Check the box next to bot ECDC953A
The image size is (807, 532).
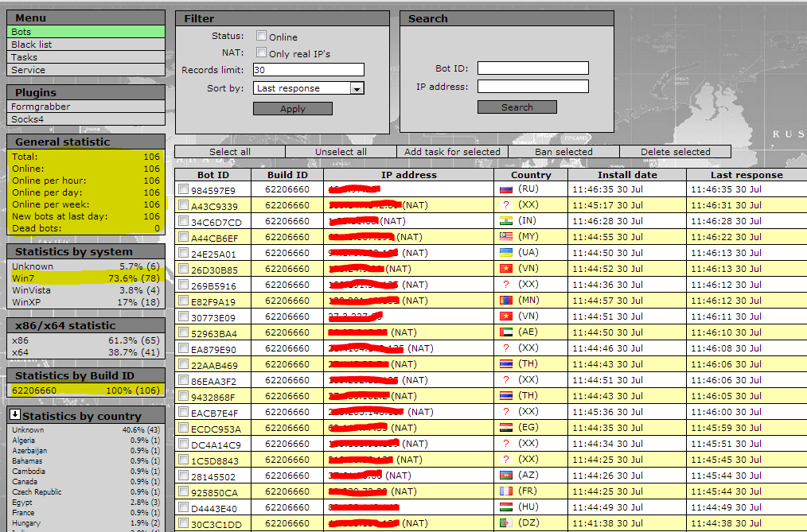pyautogui.click(x=183, y=428)
